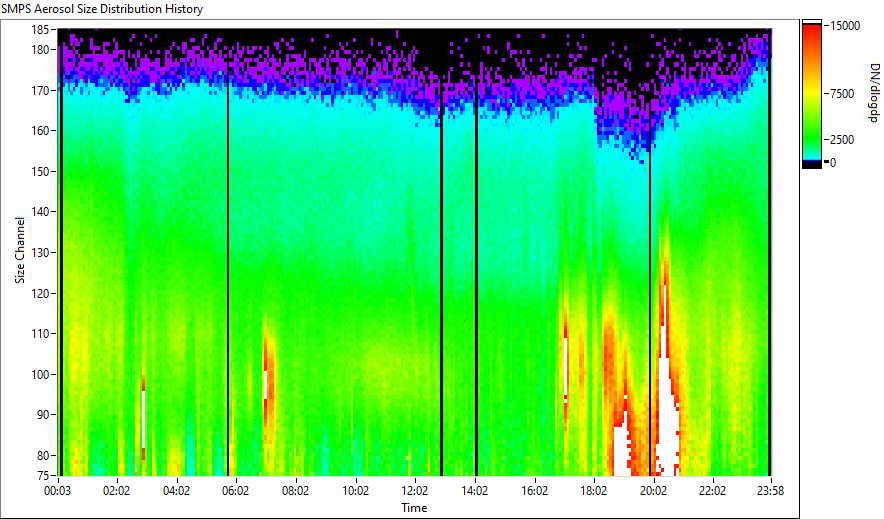Select the 2500 color scale value
Image resolution: width=884 pixels, height=519 pixels.
coord(842,140)
